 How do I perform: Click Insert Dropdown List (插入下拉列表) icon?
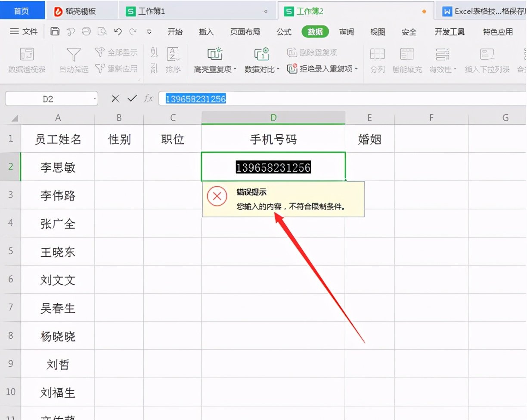487,54
